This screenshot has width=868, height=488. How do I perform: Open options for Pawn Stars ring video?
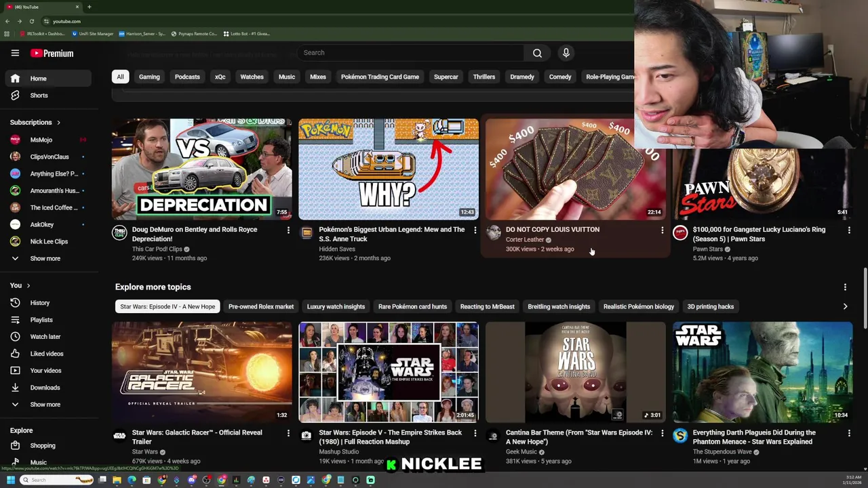point(849,230)
